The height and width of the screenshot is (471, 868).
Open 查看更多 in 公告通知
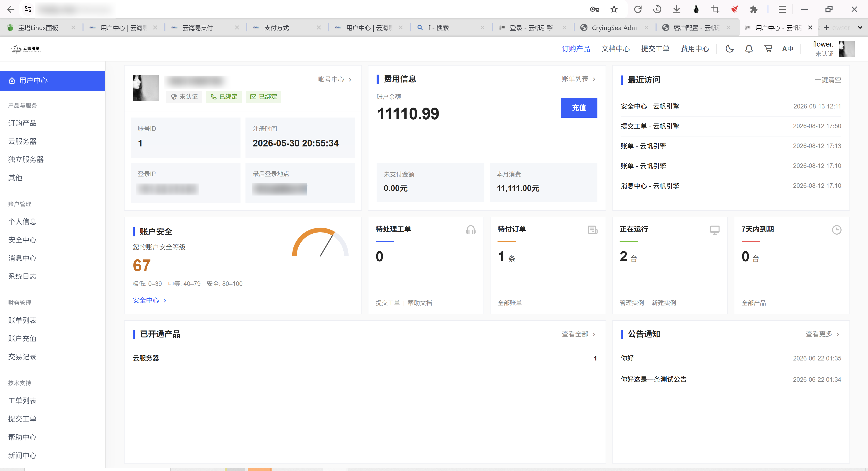(x=823, y=334)
